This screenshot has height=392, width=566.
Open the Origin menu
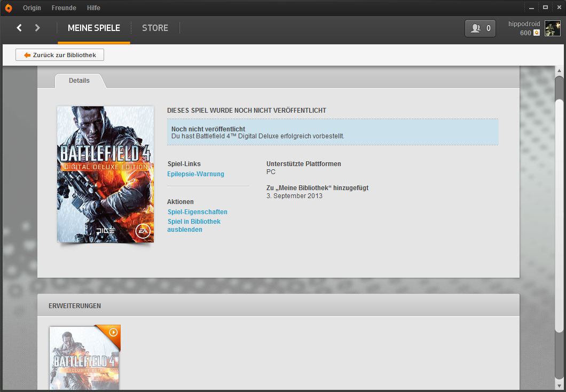(32, 7)
